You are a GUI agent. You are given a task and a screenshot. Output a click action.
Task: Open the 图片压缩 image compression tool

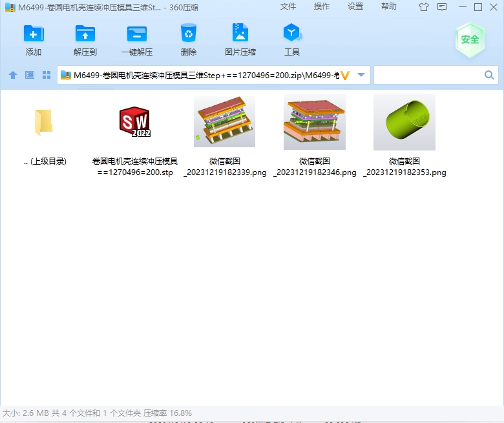[240, 32]
